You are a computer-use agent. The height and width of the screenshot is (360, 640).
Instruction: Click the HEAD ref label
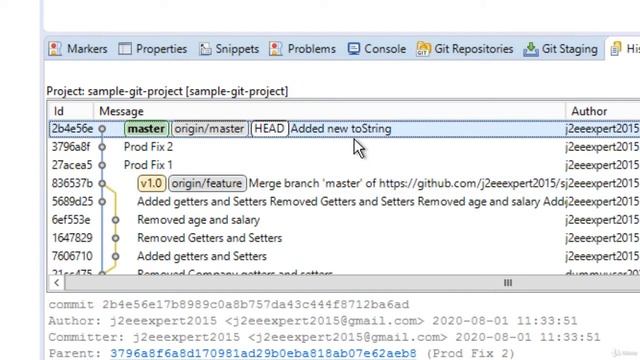(x=269, y=129)
